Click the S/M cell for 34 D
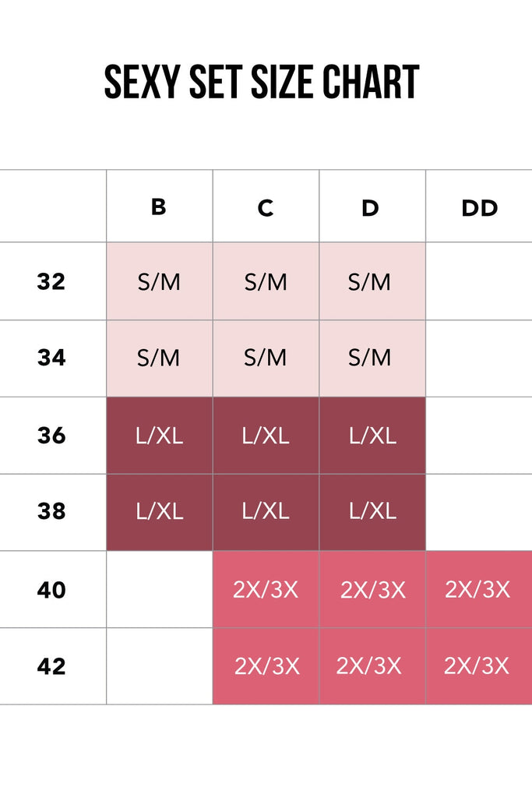 (x=371, y=358)
